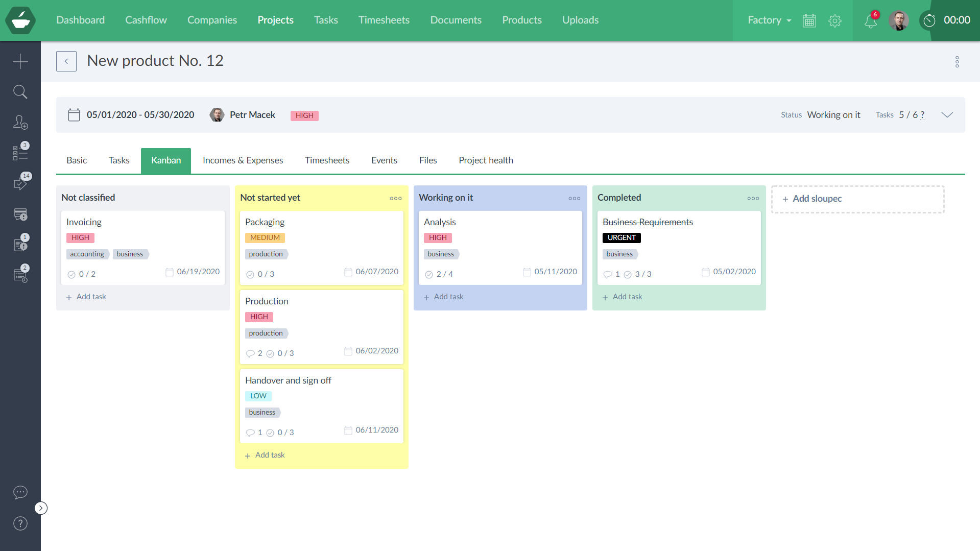This screenshot has height=551, width=980.
Task: Open the chat bubble at sidebar bottom
Action: tap(20, 492)
